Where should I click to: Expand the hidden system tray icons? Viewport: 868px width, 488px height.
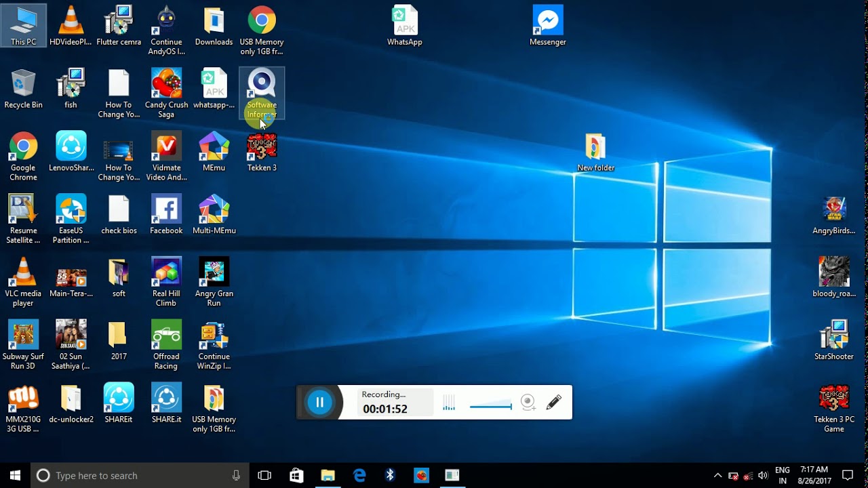coord(717,475)
